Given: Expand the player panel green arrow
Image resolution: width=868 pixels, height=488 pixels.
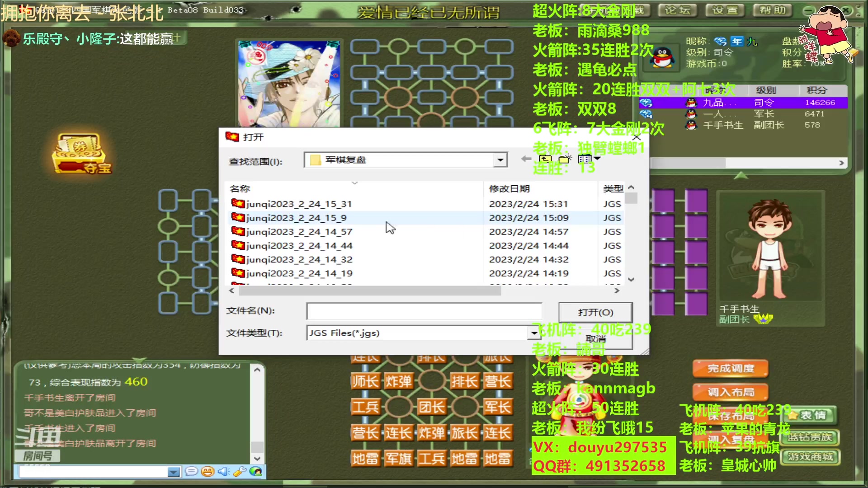Looking at the screenshot, I should (741, 175).
